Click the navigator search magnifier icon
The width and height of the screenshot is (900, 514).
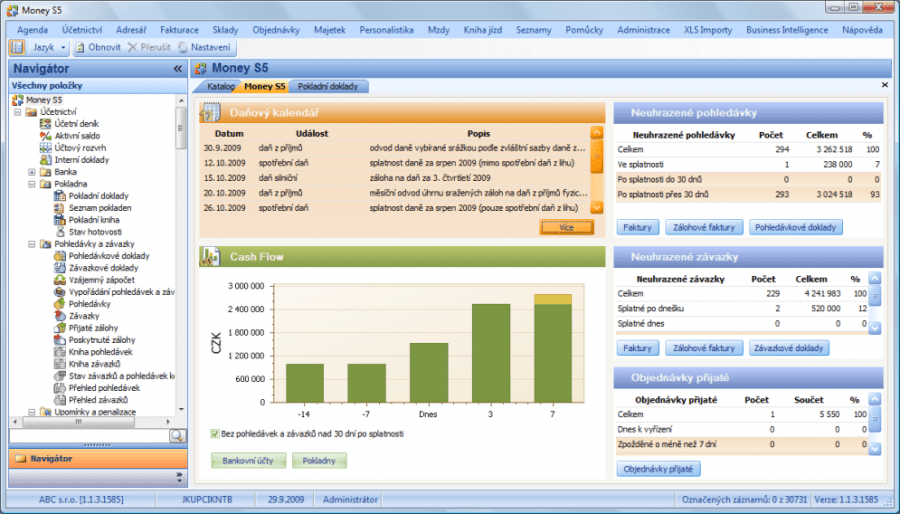177,436
